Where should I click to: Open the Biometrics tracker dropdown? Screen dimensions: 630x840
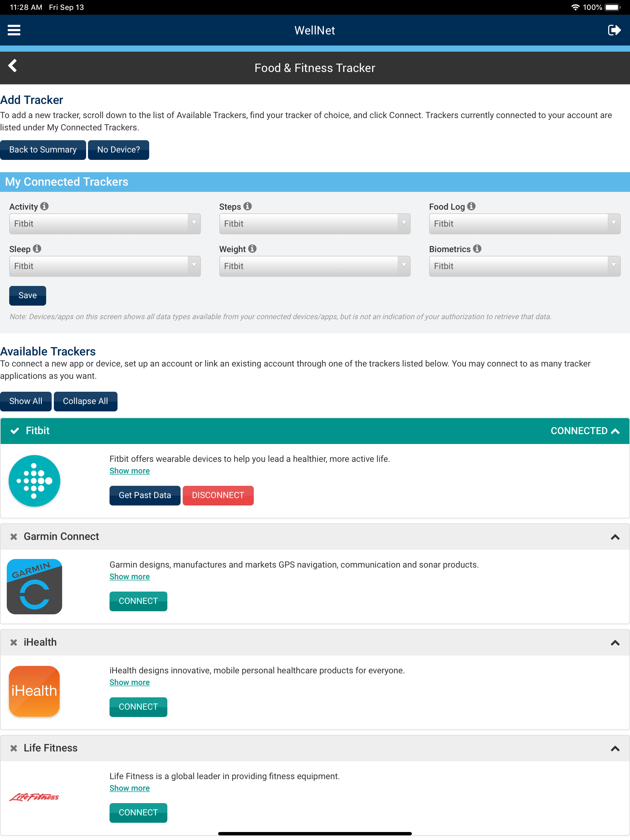point(525,266)
